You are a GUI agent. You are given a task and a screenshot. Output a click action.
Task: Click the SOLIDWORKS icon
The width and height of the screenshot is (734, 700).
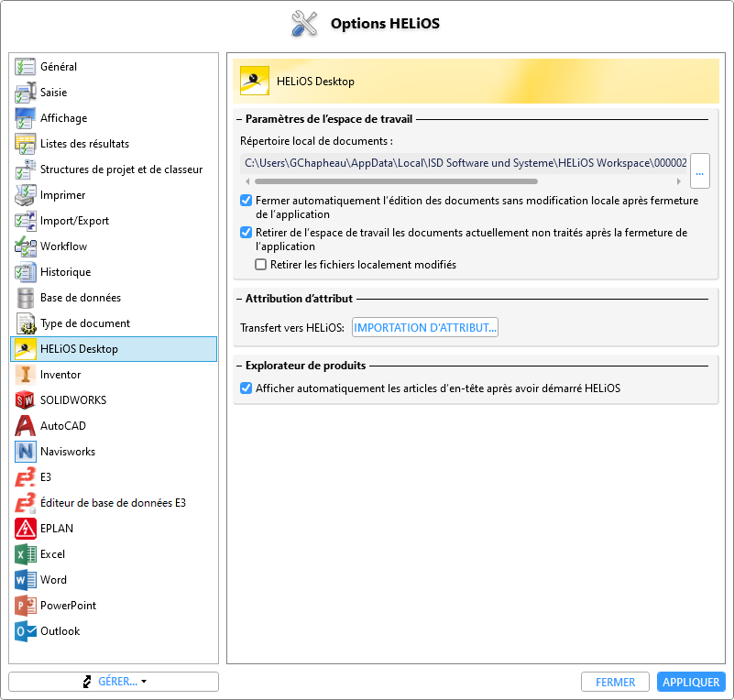coord(26,400)
